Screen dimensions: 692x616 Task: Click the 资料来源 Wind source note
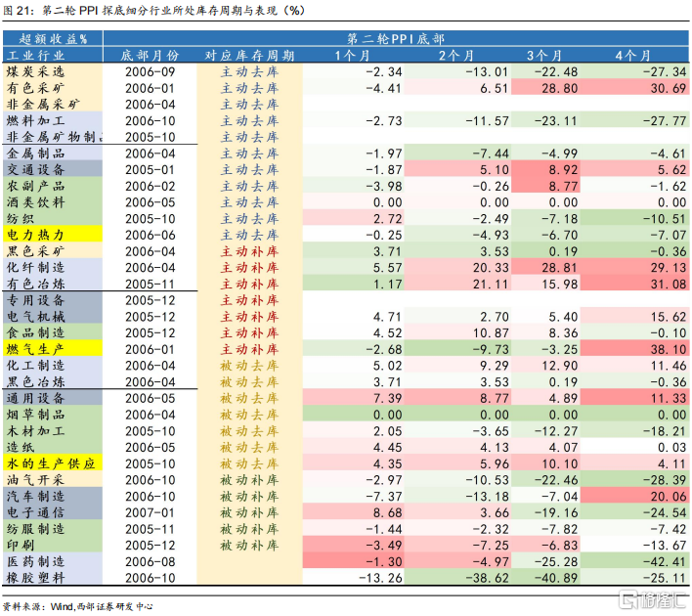pyautogui.click(x=77, y=606)
